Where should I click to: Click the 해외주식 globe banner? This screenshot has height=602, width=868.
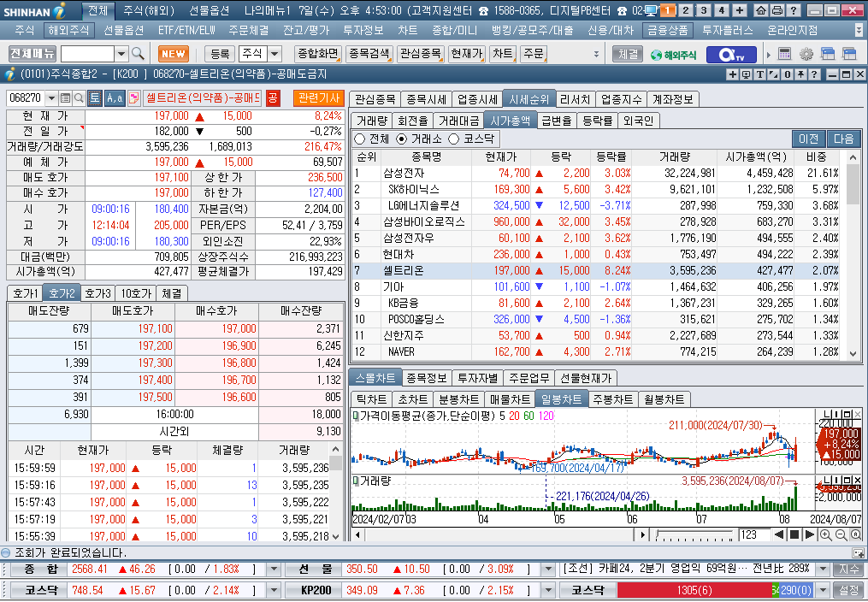[672, 54]
